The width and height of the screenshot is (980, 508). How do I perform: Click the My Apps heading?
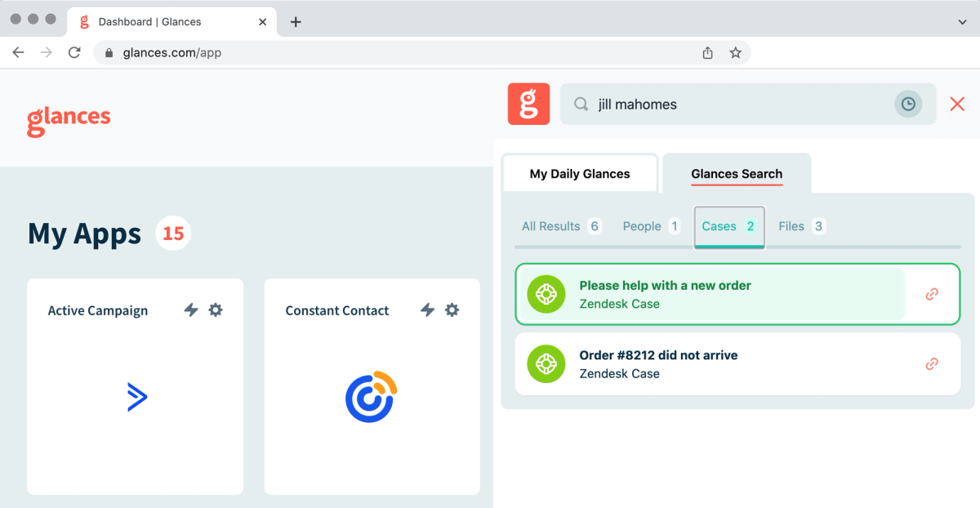[84, 234]
